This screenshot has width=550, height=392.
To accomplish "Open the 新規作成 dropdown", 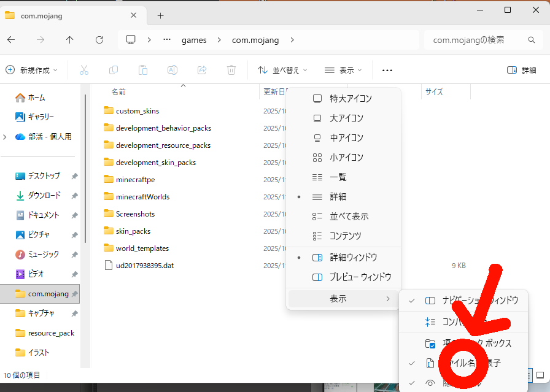I will click(31, 71).
